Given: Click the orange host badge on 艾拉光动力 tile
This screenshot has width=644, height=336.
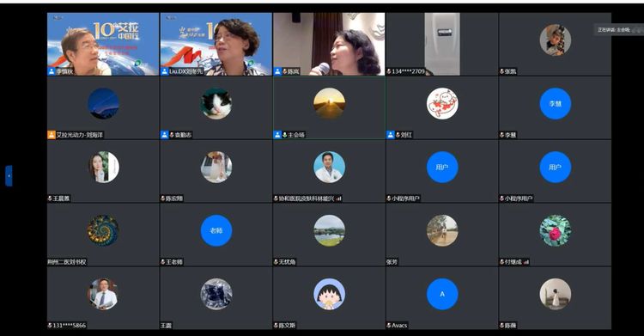Looking at the screenshot, I should (52, 134).
